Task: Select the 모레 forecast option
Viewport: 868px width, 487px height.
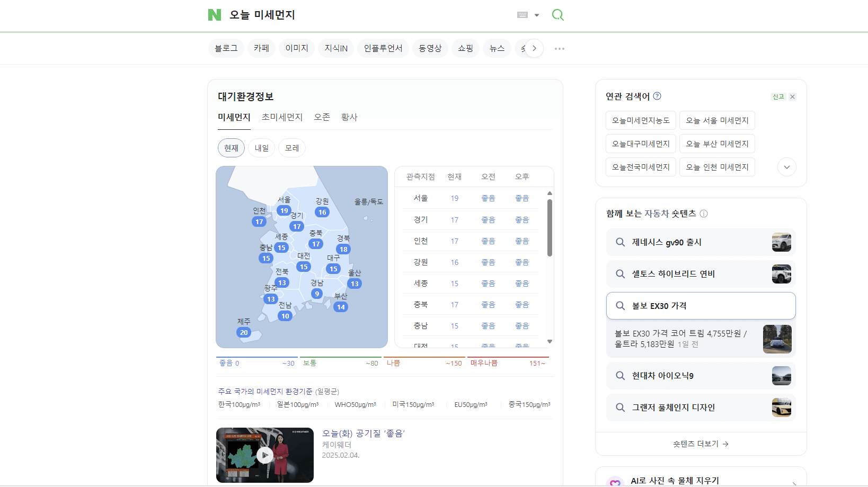Action: [x=291, y=148]
